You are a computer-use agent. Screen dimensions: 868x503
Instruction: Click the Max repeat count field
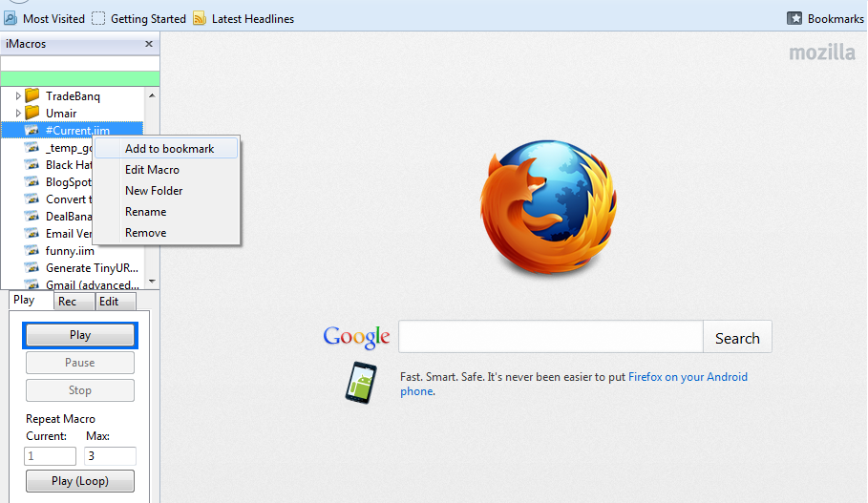click(110, 456)
